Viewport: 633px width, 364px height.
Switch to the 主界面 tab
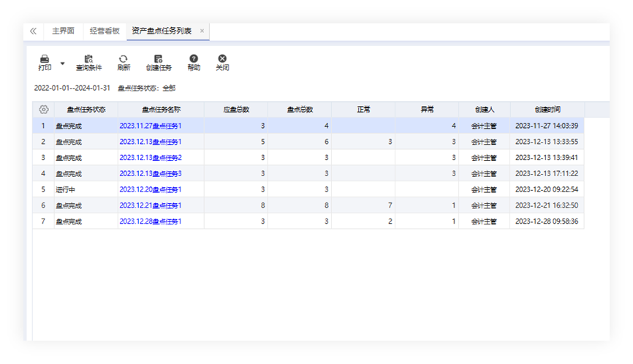pyautogui.click(x=64, y=31)
